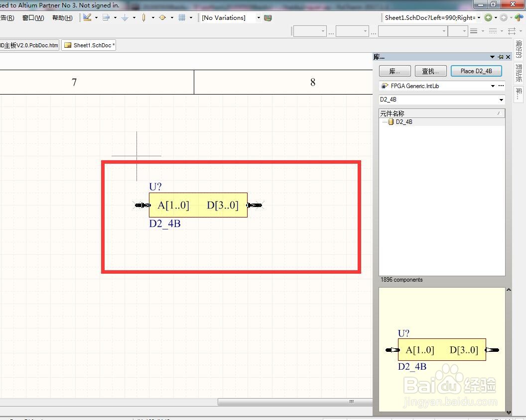This screenshot has height=420, width=526.
Task: Click the 查找... search button
Action: [430, 71]
